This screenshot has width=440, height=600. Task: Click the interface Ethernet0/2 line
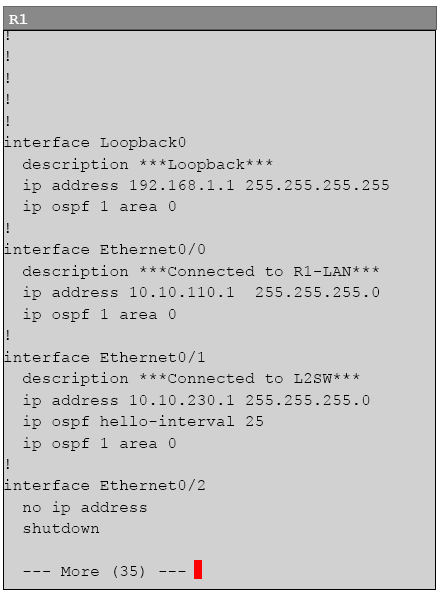[105, 486]
